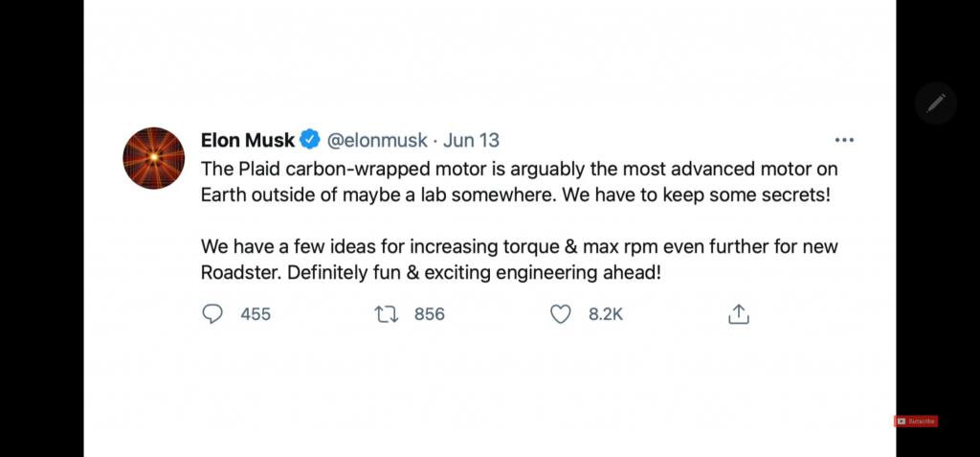
Task: Click the Jun 13 tweet date
Action: [x=472, y=140]
